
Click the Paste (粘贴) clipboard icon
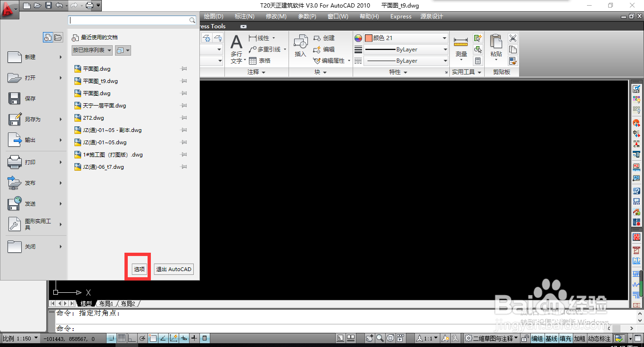pos(496,46)
